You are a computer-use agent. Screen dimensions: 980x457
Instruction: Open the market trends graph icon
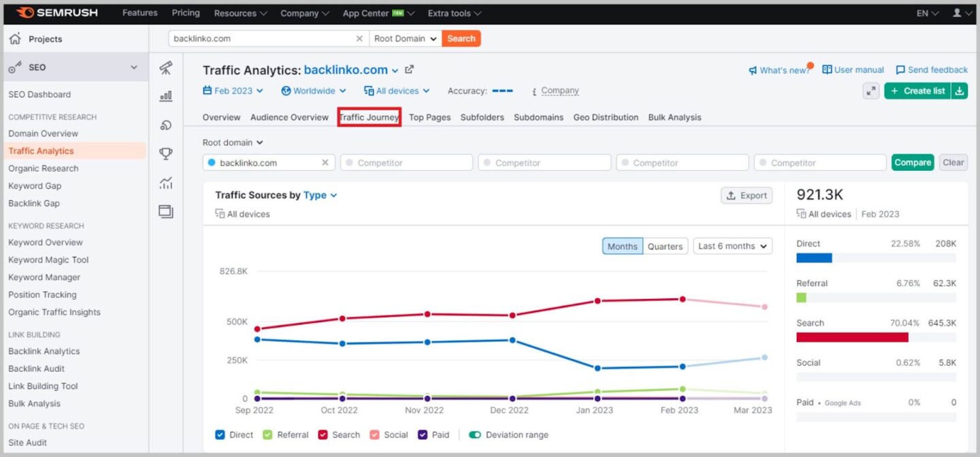pos(165,183)
